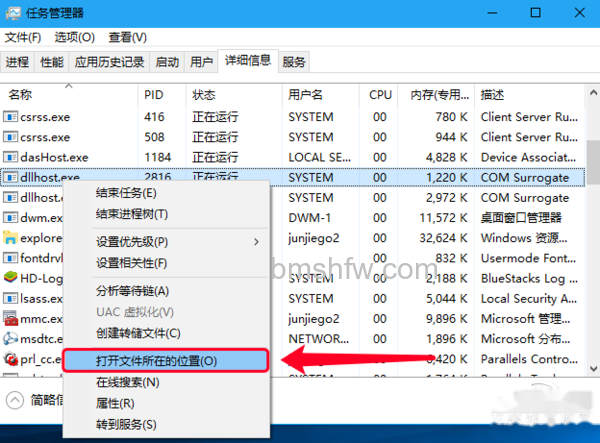Screen dimensions: 600x443
Task: Click the lsass.exe process icon
Action: tap(10, 298)
